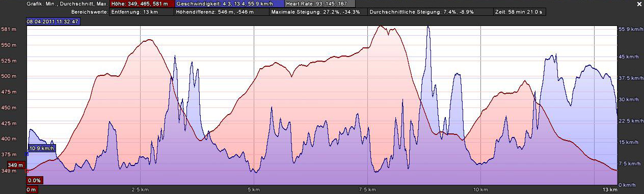Click the 0 km/h speed axis label
The width and height of the screenshot is (644, 194).
point(628,185)
